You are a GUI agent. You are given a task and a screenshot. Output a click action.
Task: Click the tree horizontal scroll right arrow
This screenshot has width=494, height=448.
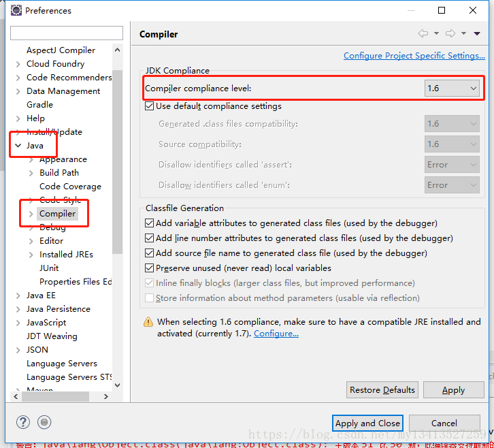pyautogui.click(x=106, y=397)
